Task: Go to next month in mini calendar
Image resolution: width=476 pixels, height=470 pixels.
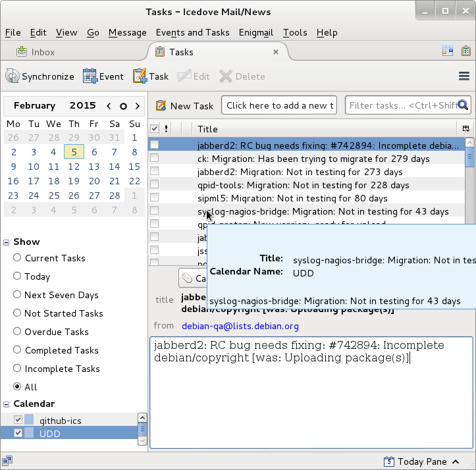Action: [138, 106]
